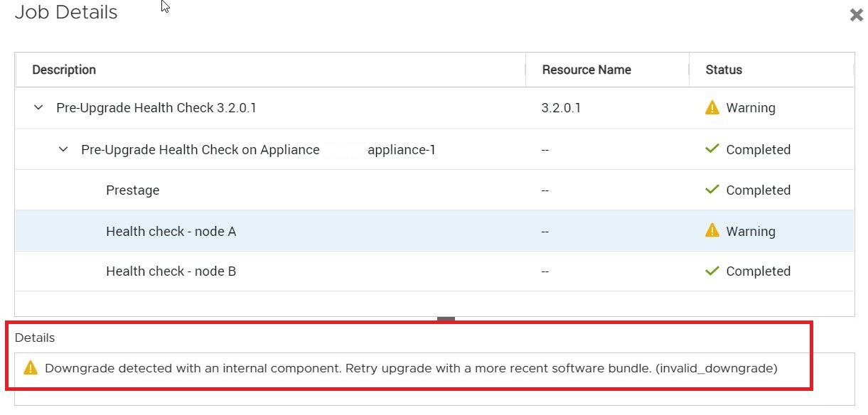
Task: Click completed checkmark icon for Prestage
Action: click(x=712, y=190)
